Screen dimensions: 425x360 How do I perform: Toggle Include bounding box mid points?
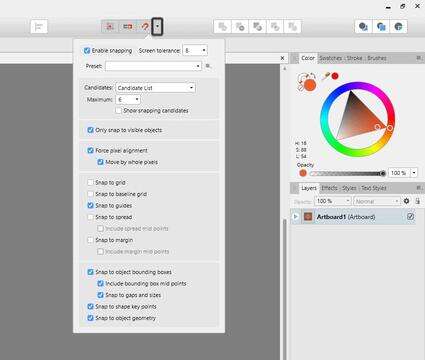[x=100, y=283]
